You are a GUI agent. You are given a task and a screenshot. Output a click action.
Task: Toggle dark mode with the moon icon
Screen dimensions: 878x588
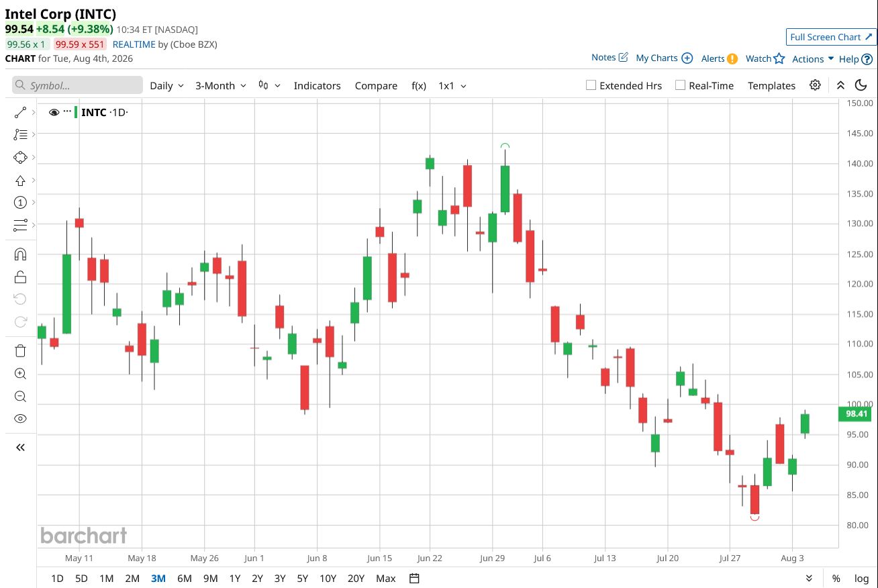(861, 85)
